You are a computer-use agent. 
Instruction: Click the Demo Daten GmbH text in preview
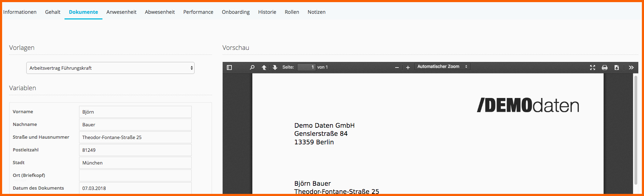[x=324, y=126]
